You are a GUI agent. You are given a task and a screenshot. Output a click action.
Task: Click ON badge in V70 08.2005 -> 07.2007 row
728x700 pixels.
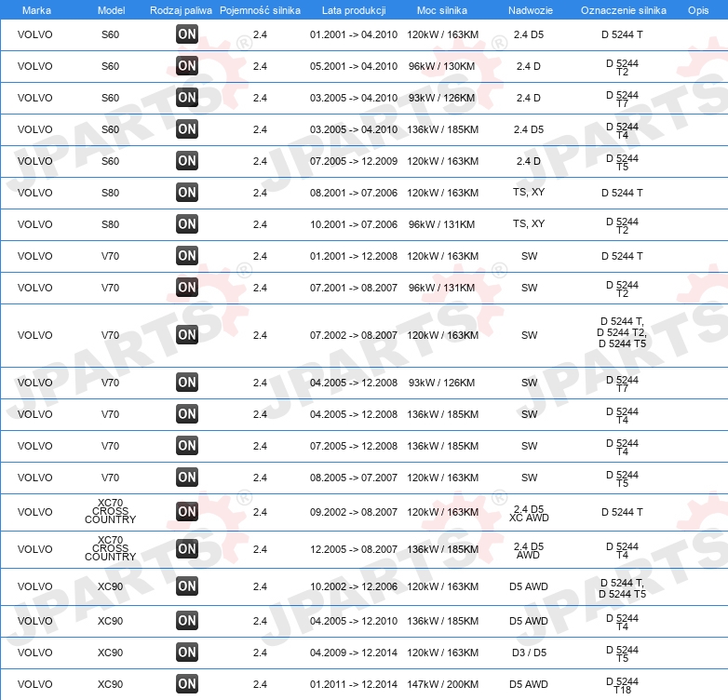click(x=187, y=478)
